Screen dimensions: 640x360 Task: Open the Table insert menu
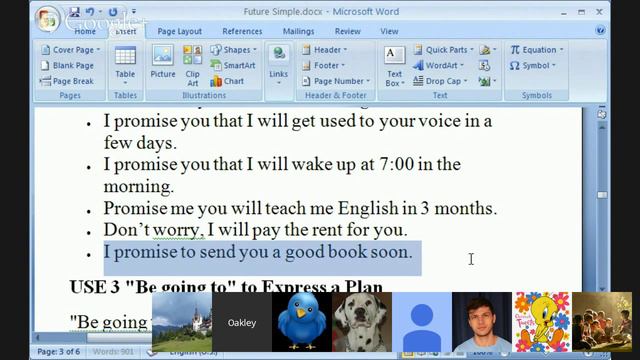[x=125, y=65]
